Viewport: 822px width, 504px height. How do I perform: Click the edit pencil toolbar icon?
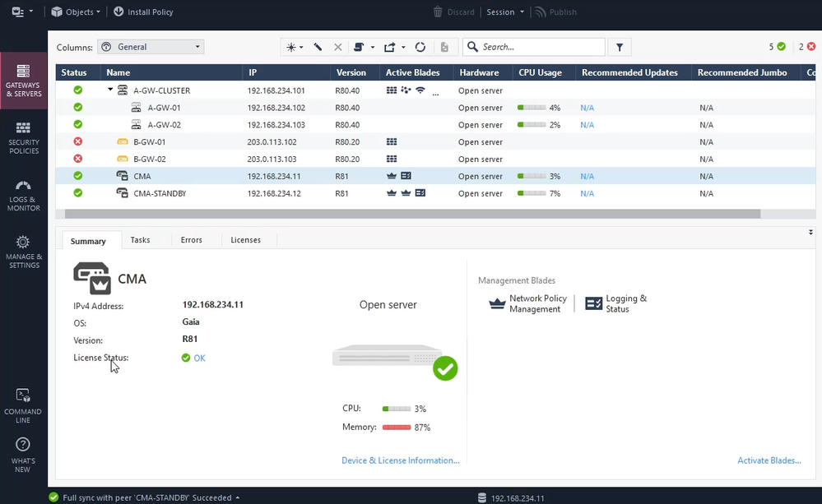tap(318, 48)
